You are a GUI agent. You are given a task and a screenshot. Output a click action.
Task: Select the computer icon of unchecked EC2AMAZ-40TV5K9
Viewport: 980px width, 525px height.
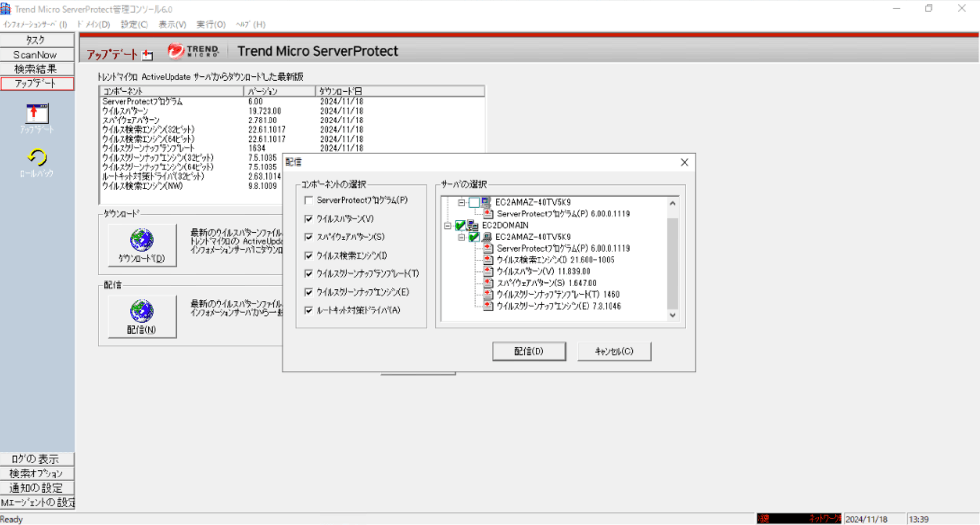coord(486,202)
